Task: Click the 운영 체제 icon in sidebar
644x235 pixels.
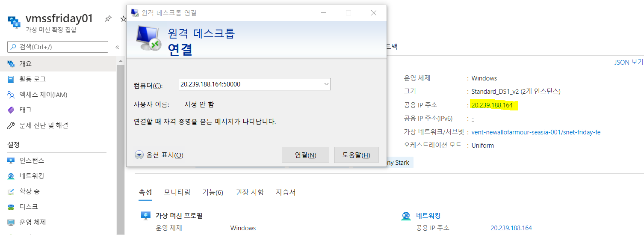Action: pyautogui.click(x=12, y=222)
